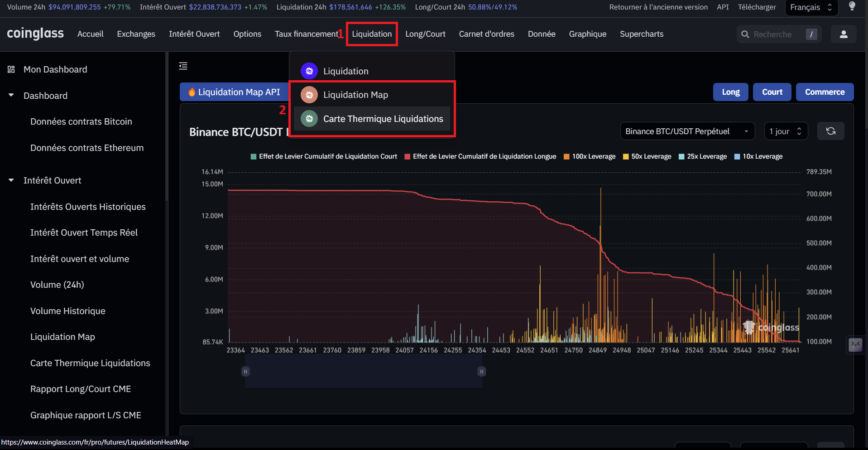Open the Options nav item

pyautogui.click(x=247, y=34)
